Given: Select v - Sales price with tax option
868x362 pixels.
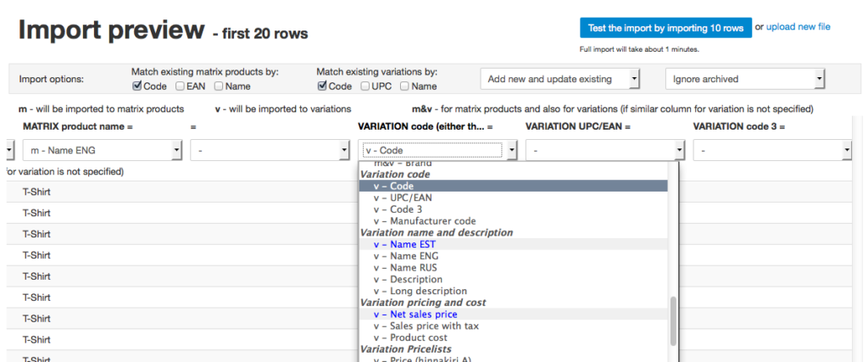Looking at the screenshot, I should (x=513, y=326).
